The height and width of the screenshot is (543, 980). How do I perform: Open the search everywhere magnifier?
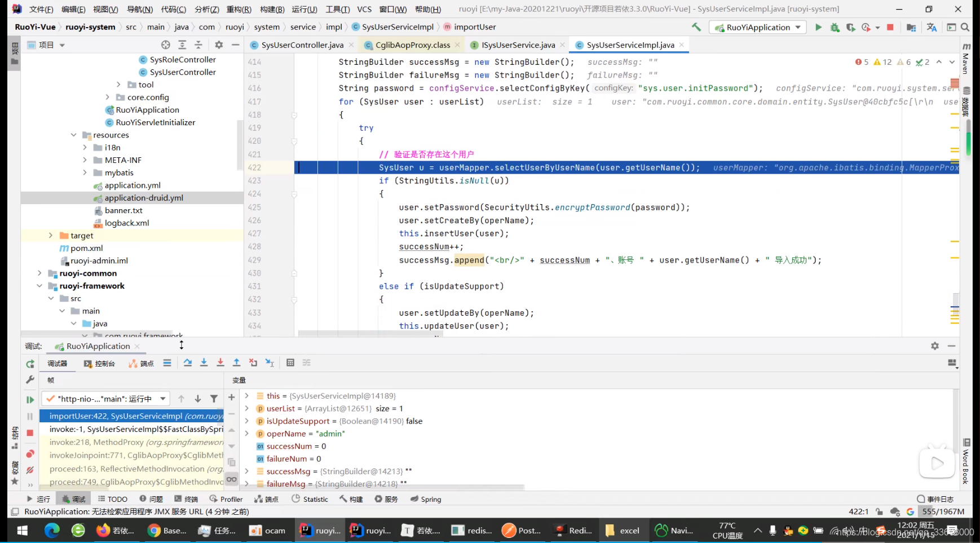965,27
